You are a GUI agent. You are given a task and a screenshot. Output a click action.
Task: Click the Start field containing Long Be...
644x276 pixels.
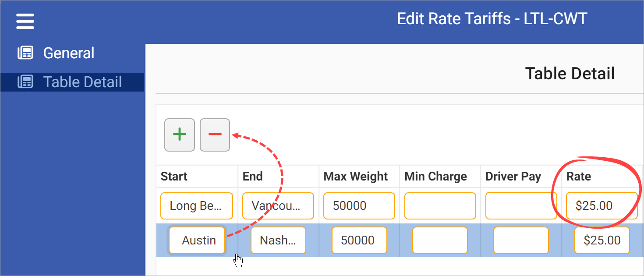196,205
